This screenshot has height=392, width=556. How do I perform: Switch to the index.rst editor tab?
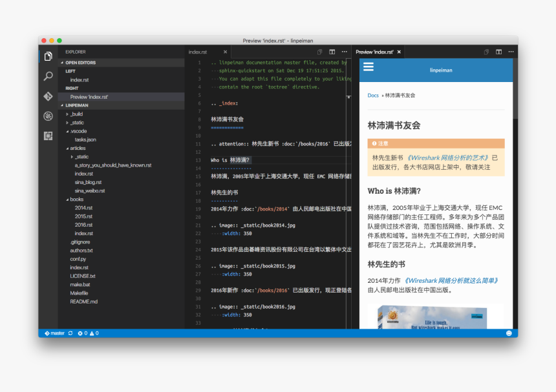(x=198, y=52)
